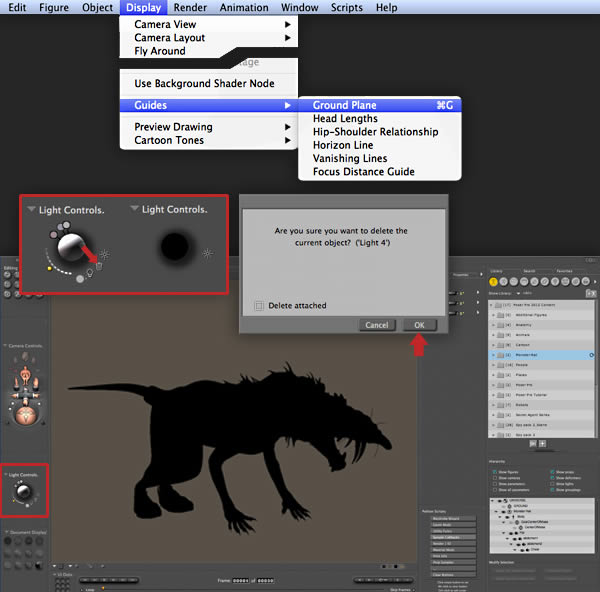Switch to the Favorites tab in library

pos(564,271)
